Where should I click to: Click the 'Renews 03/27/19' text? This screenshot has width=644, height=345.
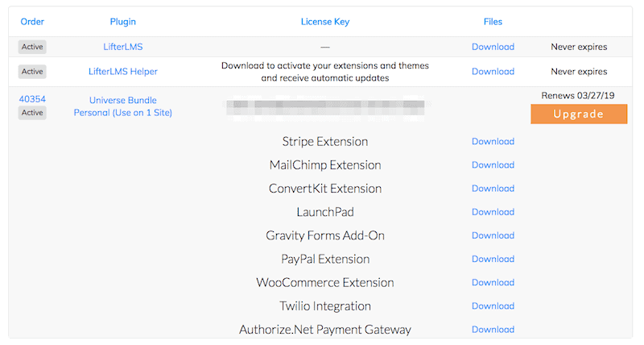[578, 95]
